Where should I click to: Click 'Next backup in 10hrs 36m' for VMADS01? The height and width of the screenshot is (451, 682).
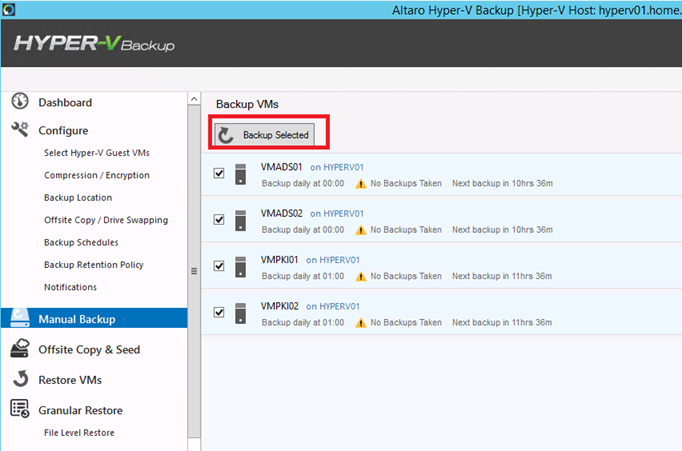pos(502,184)
